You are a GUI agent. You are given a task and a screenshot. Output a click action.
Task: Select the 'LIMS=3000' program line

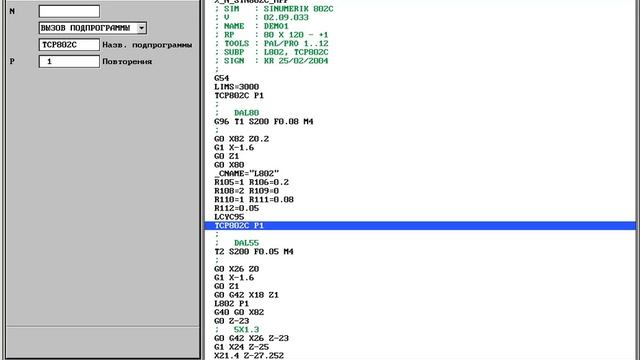click(x=237, y=87)
